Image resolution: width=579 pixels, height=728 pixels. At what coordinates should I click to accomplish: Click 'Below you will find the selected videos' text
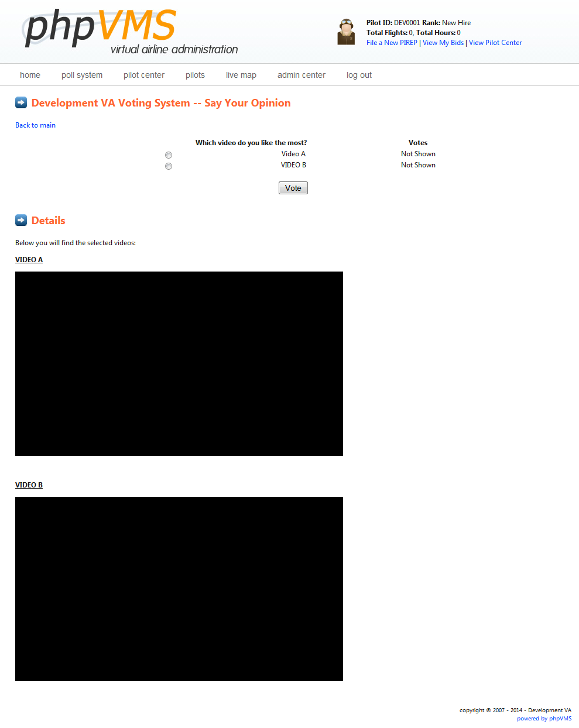click(x=76, y=243)
